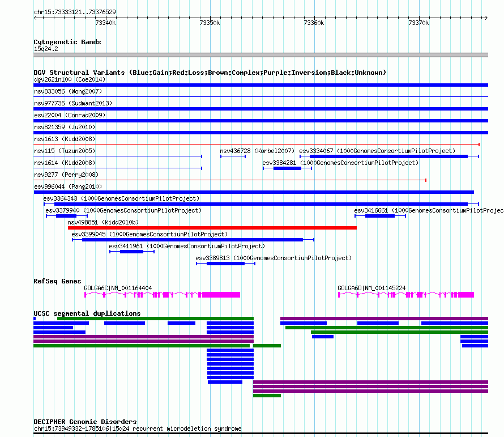Select the esv3411961 variant label
Image resolution: width=504 pixels, height=437 pixels.
pos(187,246)
